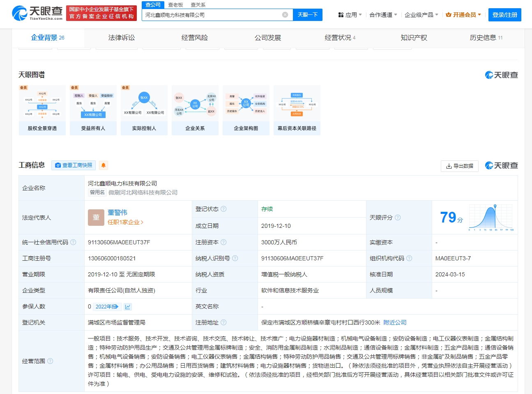Click the organization code MA0EEUT3-7
This screenshot has width=532, height=394.
click(x=453, y=258)
